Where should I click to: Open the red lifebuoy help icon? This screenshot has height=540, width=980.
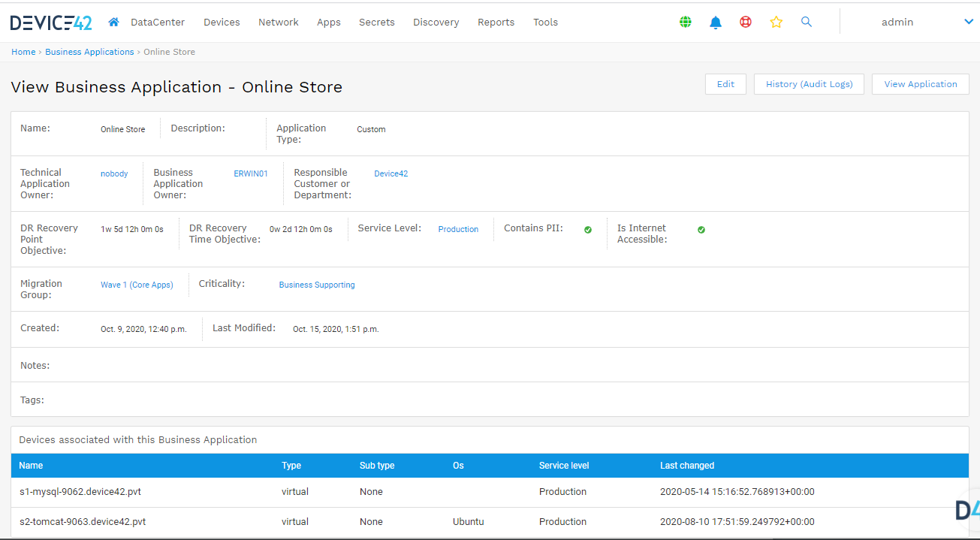746,23
